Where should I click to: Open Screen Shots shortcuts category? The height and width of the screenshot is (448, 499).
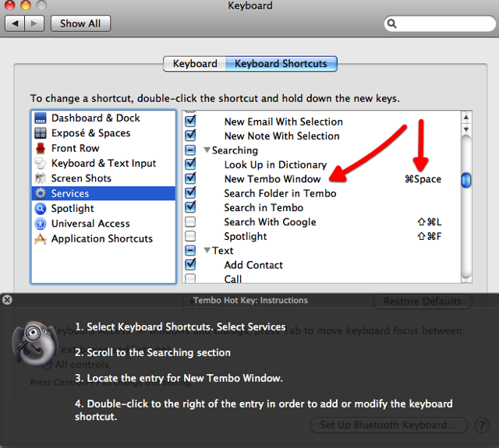click(104, 178)
